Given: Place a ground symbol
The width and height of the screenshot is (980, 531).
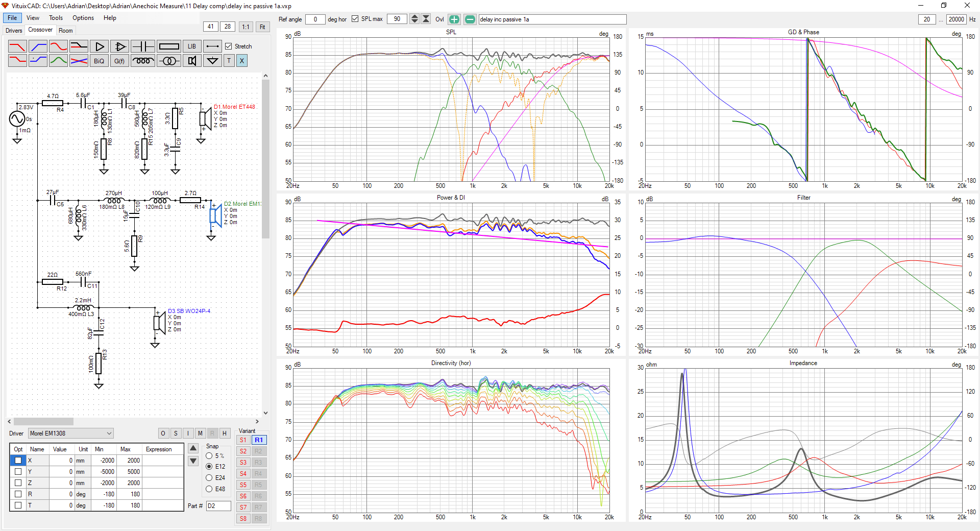Looking at the screenshot, I should [x=212, y=61].
